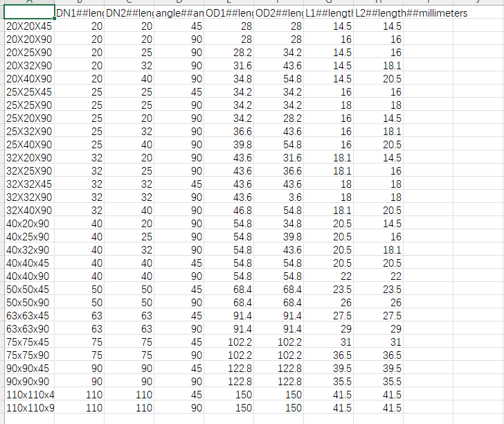Select the 90x90x90 row label cell
This screenshot has height=424, width=504.
click(x=28, y=382)
